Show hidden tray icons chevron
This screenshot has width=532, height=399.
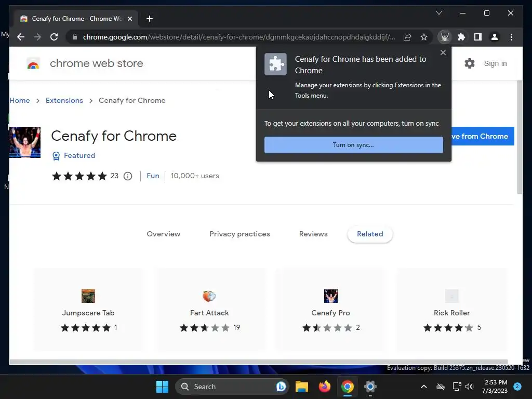pyautogui.click(x=424, y=387)
